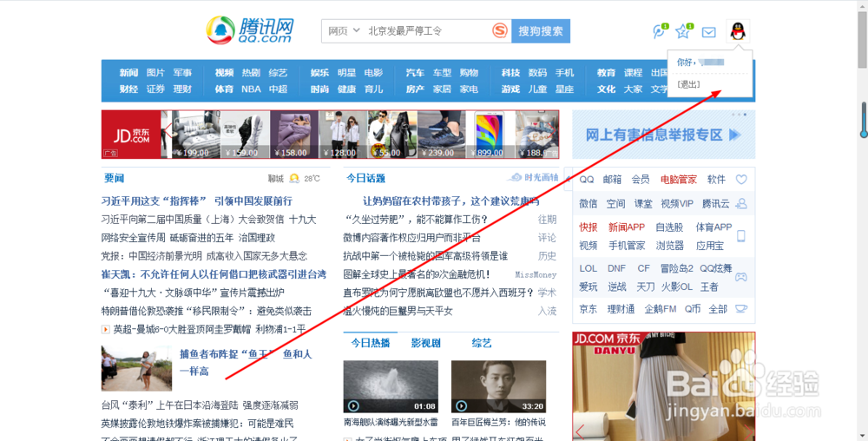Viewport: 868px width, 441px height.
Task: Click the 搜狗搜索 button
Action: pos(541,31)
